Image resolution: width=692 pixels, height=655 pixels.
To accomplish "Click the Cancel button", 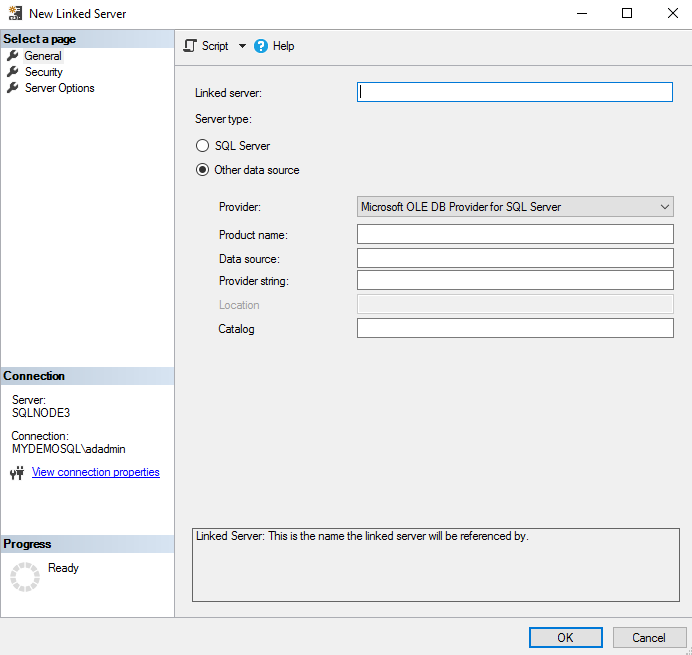I will (648, 637).
